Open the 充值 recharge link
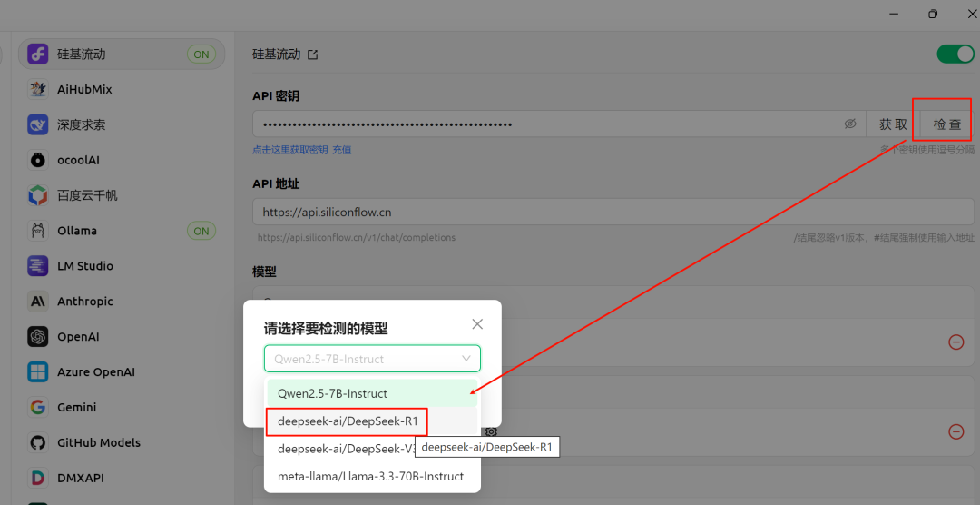Screen dimensions: 980x505 pos(341,150)
